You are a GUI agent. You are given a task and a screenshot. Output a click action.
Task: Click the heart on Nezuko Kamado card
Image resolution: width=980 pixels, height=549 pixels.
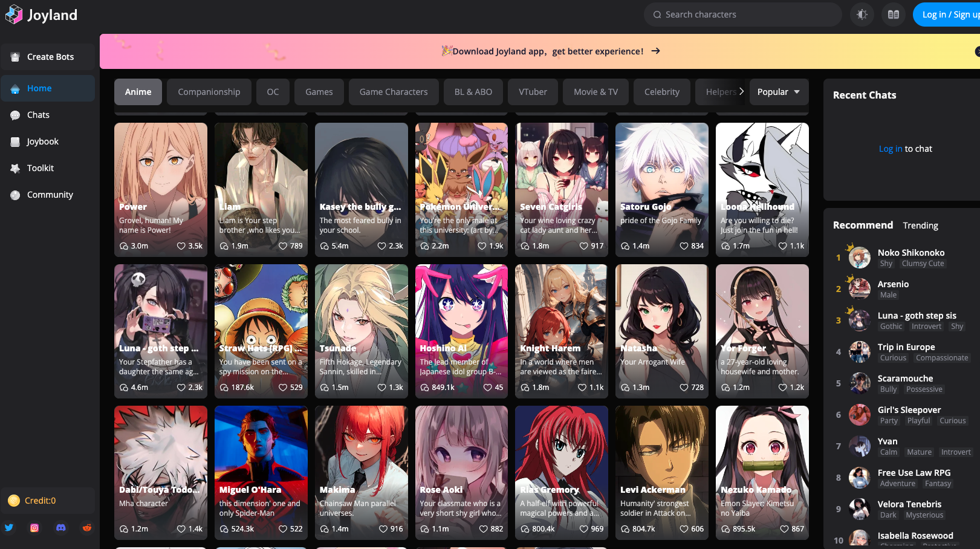[x=784, y=529]
